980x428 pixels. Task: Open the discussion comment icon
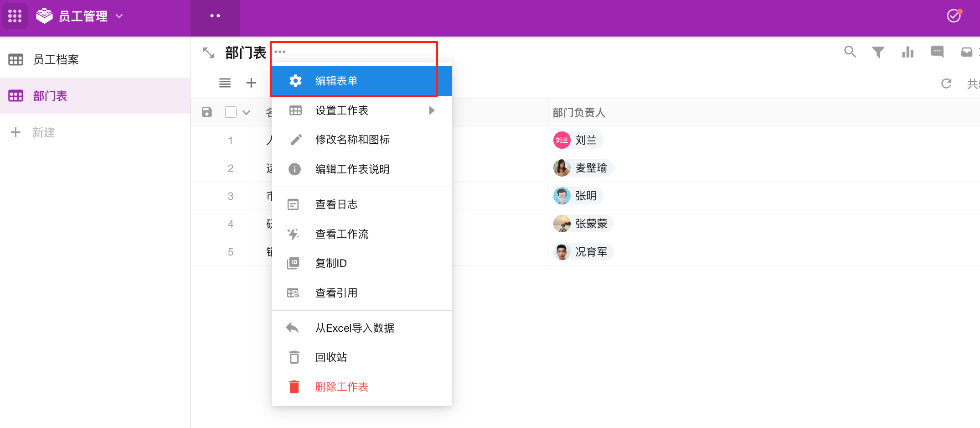(x=937, y=52)
